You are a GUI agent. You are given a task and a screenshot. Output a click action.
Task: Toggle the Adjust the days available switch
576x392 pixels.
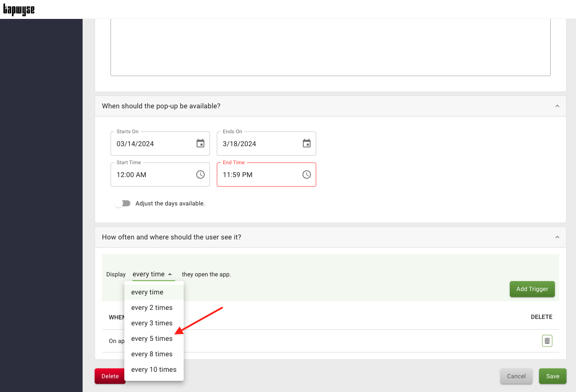pos(123,203)
